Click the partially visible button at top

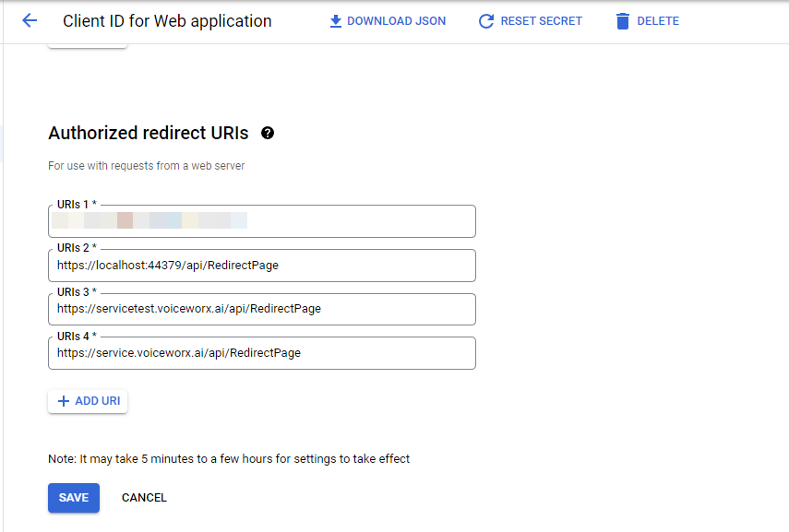pyautogui.click(x=87, y=44)
